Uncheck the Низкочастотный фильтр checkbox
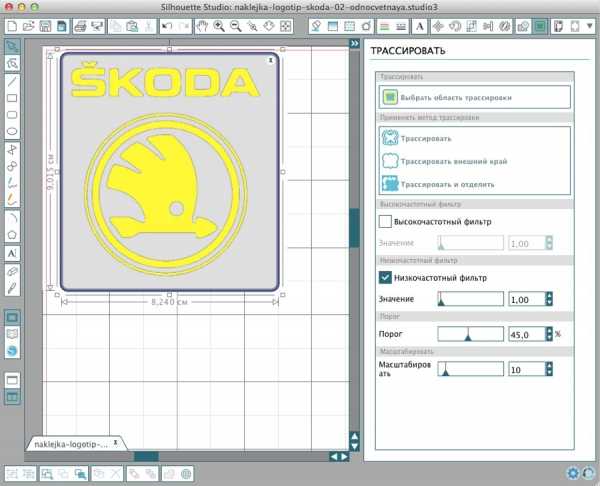Image resolution: width=600 pixels, height=486 pixels. [x=385, y=277]
